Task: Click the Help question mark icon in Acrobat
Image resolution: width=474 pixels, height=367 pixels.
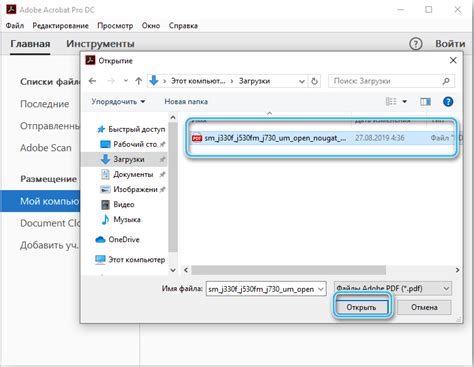Action: coord(416,44)
